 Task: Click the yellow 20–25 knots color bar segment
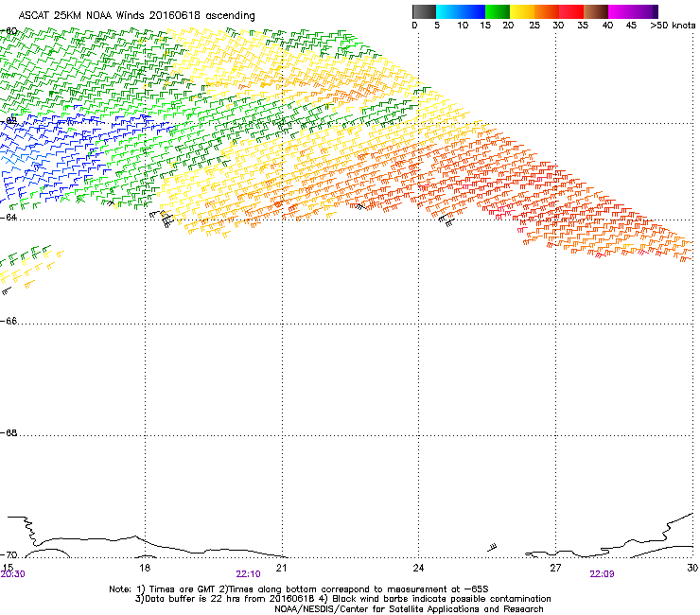coord(522,11)
